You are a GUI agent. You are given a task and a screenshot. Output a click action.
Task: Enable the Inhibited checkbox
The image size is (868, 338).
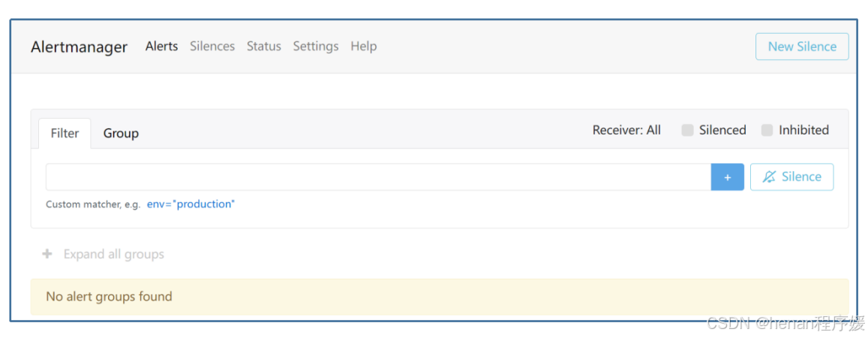tap(767, 130)
